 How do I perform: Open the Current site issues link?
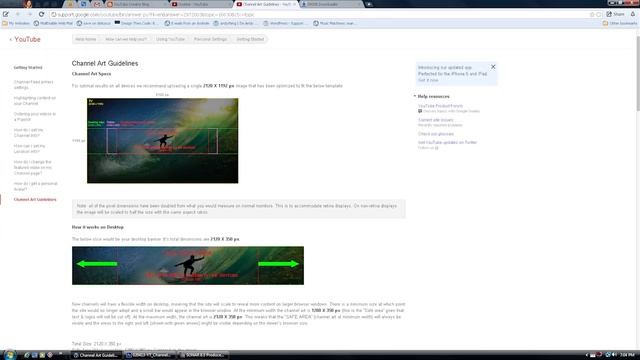436,120
